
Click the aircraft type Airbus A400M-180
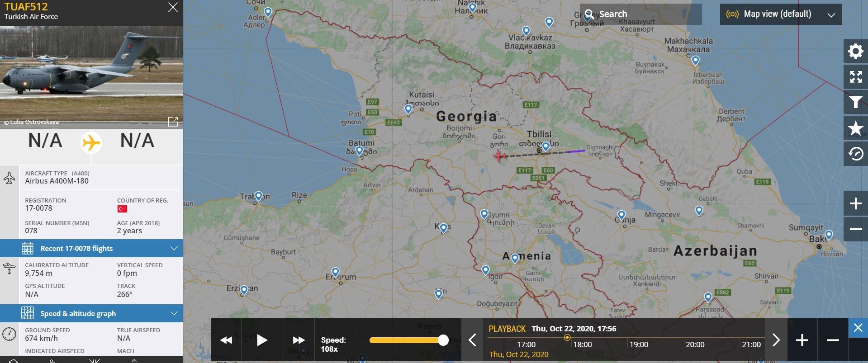(x=57, y=181)
